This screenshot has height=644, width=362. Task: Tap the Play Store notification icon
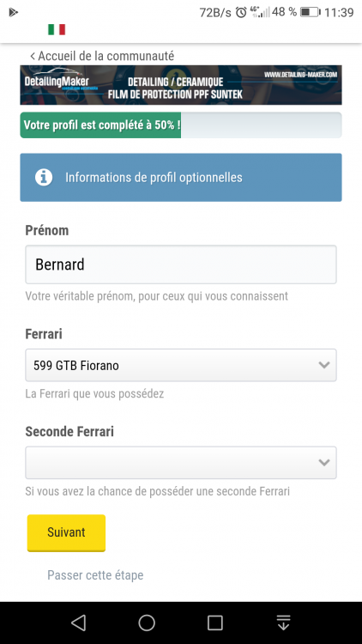(x=13, y=12)
